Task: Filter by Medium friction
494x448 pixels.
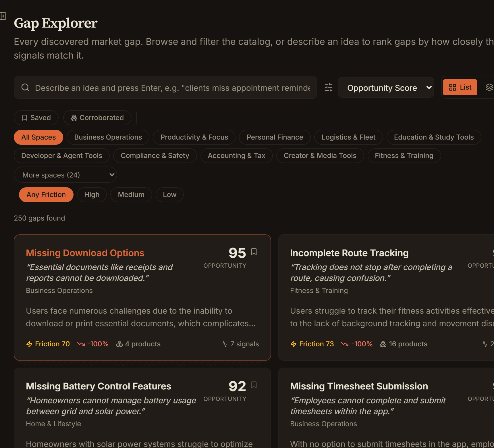Action: click(131, 195)
